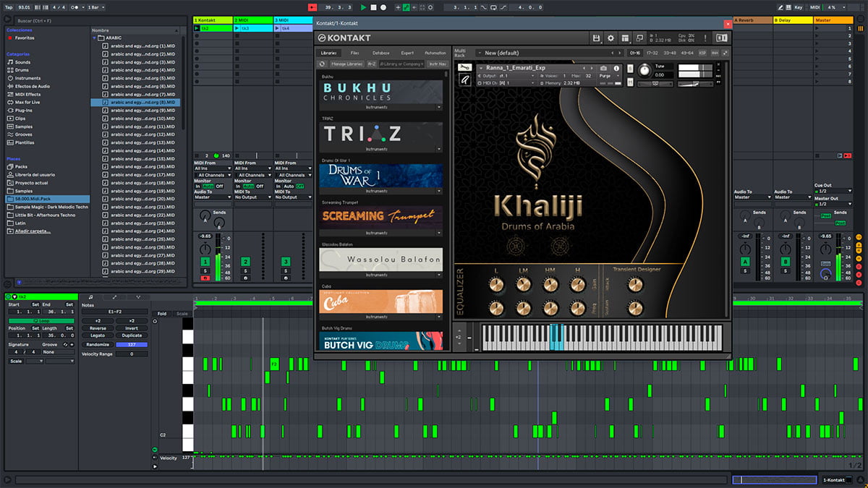The image size is (868, 488).
Task: Toggle the automation arm button in top bar
Action: [405, 7]
